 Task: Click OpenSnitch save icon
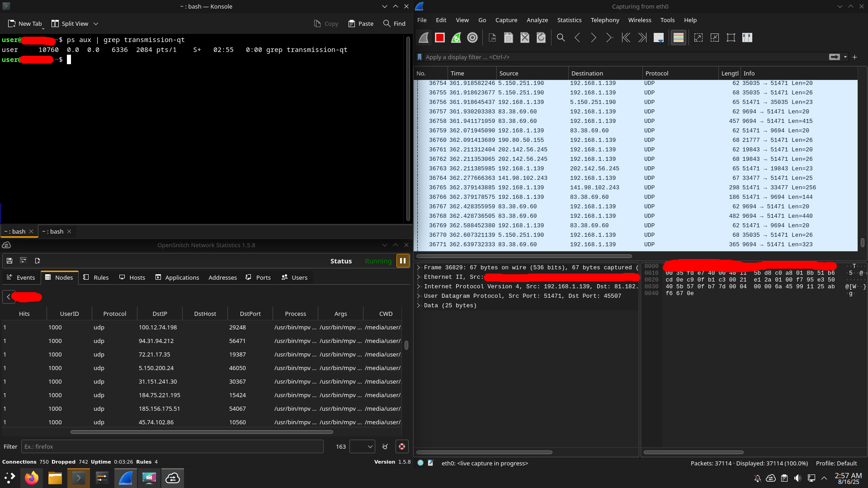(9, 261)
